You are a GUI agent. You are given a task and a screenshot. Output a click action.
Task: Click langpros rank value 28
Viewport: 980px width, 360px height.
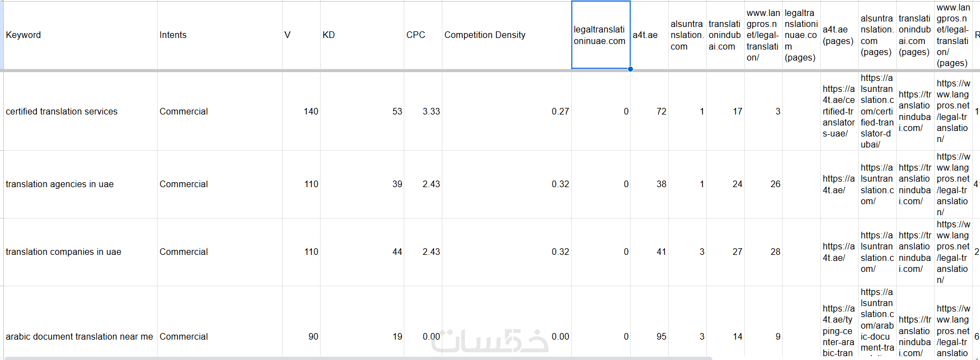pos(763,252)
